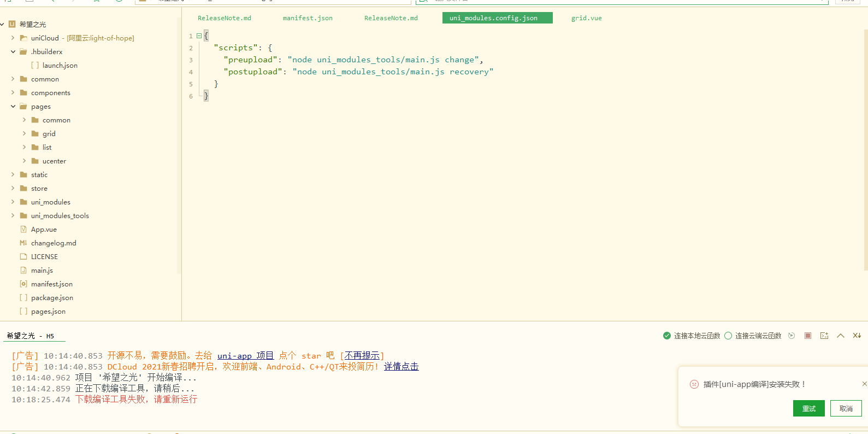Stop the running build with red square
The width and height of the screenshot is (868, 434).
(808, 336)
